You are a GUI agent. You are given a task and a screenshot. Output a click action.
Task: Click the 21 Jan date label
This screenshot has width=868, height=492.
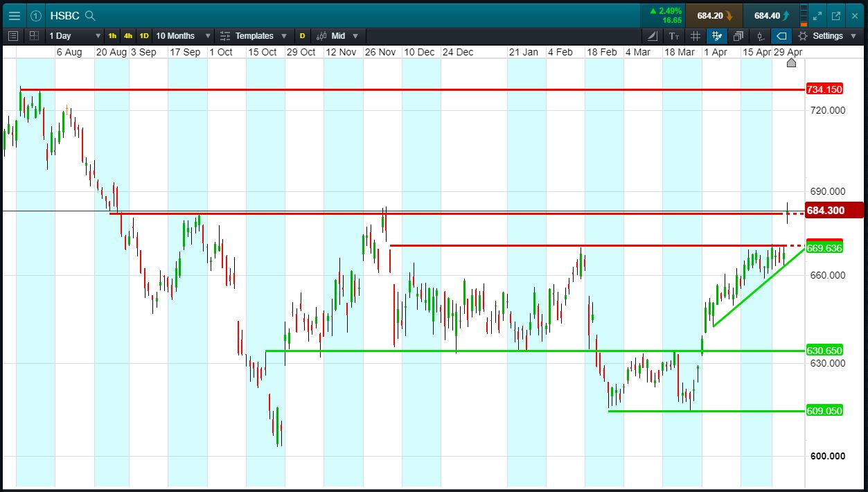pos(523,52)
